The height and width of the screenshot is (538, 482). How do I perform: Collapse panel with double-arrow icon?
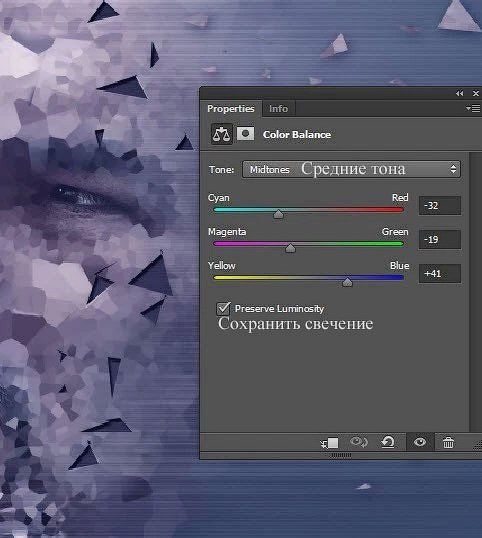[x=459, y=93]
